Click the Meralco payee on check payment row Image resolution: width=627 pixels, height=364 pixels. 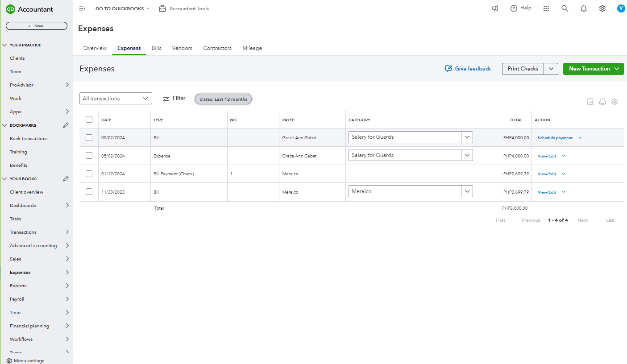point(290,174)
